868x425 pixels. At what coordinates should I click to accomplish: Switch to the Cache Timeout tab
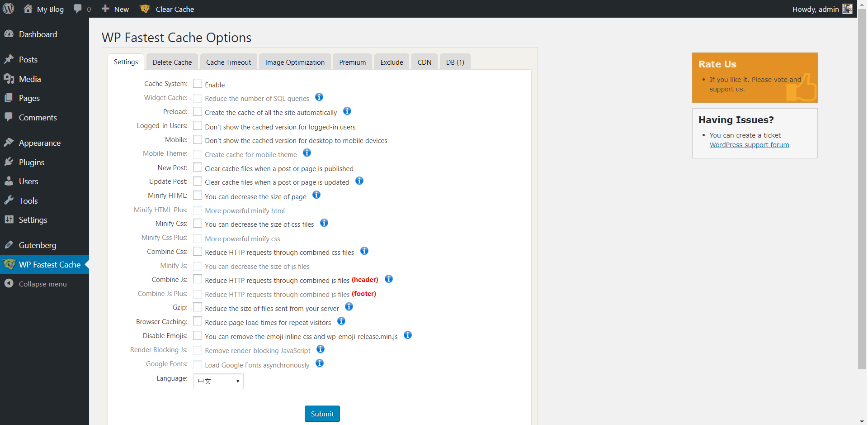[229, 62]
